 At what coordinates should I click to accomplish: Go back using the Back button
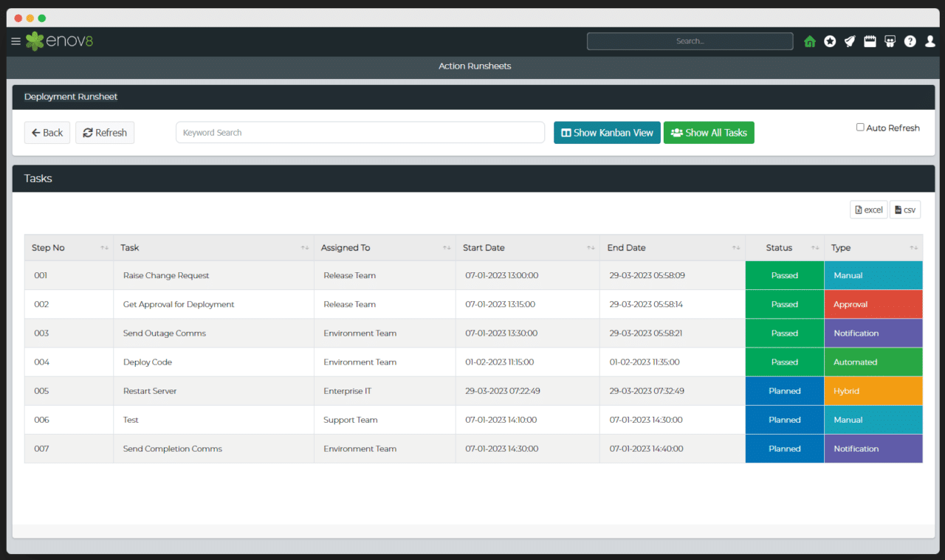(47, 133)
